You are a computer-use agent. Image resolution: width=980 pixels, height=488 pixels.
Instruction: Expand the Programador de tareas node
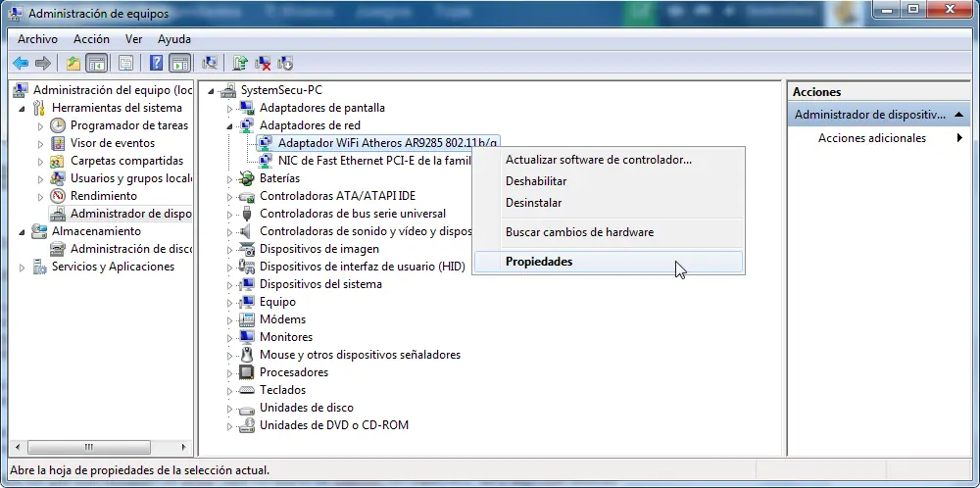pos(40,125)
